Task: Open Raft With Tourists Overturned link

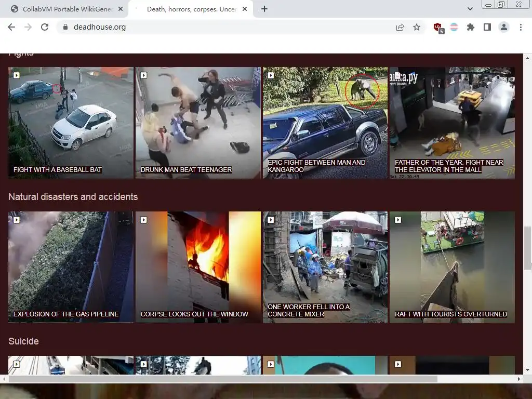Action: coord(451,314)
